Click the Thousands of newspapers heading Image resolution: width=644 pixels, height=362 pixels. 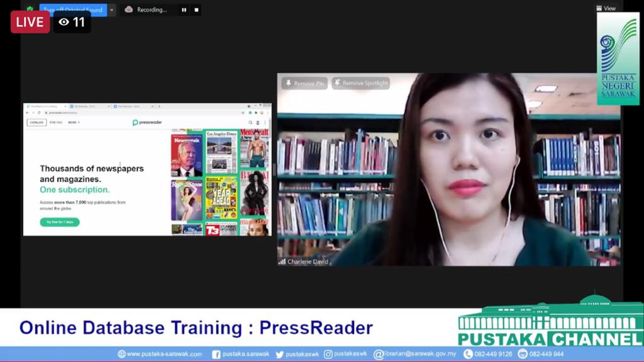(92, 173)
